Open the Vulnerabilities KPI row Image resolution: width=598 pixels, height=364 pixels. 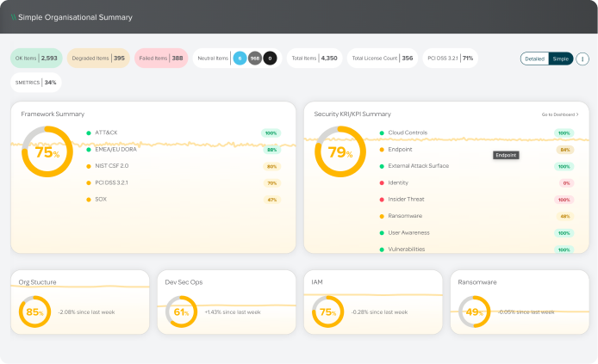[477, 249]
